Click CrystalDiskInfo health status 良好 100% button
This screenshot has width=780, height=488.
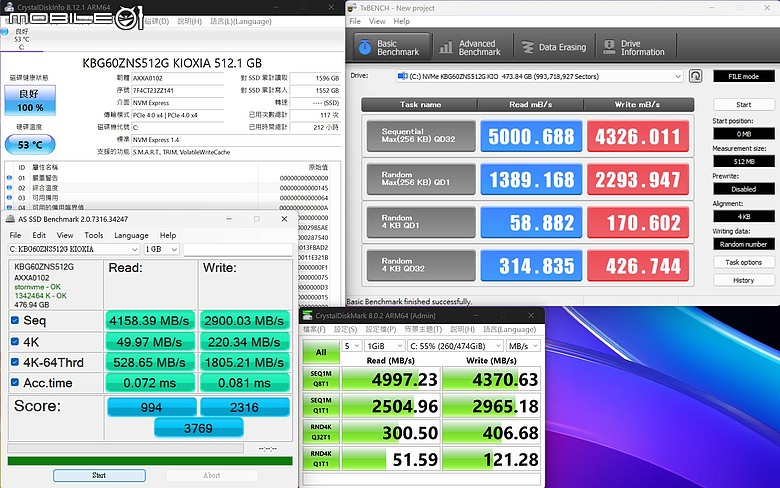point(30,100)
